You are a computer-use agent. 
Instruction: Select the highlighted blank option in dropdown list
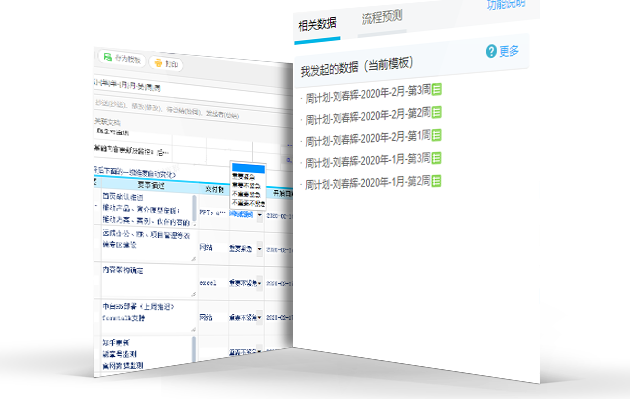248,168
